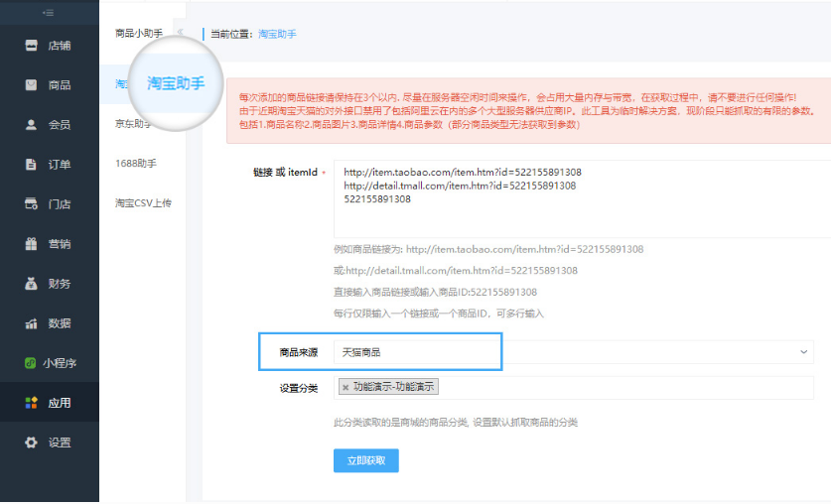Click the 淘宝助手 breadcrumb link

(x=277, y=35)
